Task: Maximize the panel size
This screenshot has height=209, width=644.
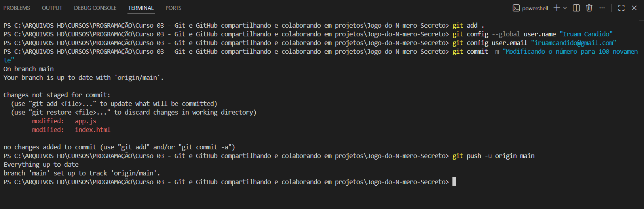Action: tap(621, 8)
